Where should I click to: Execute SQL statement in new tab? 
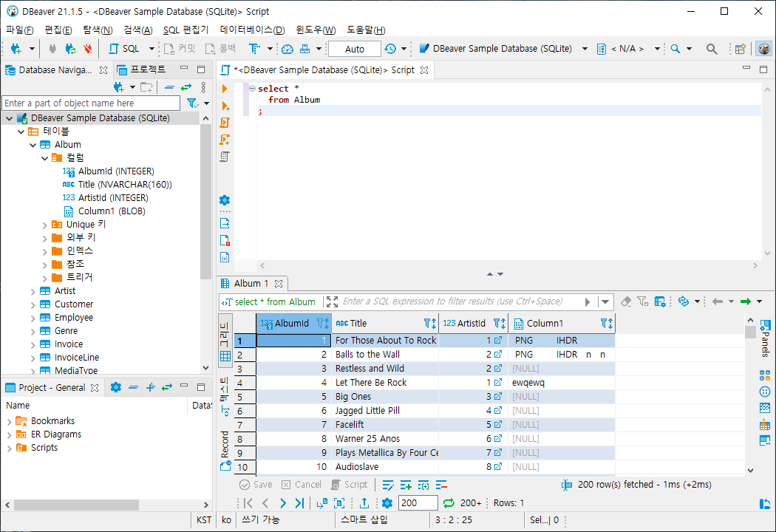pos(225,106)
